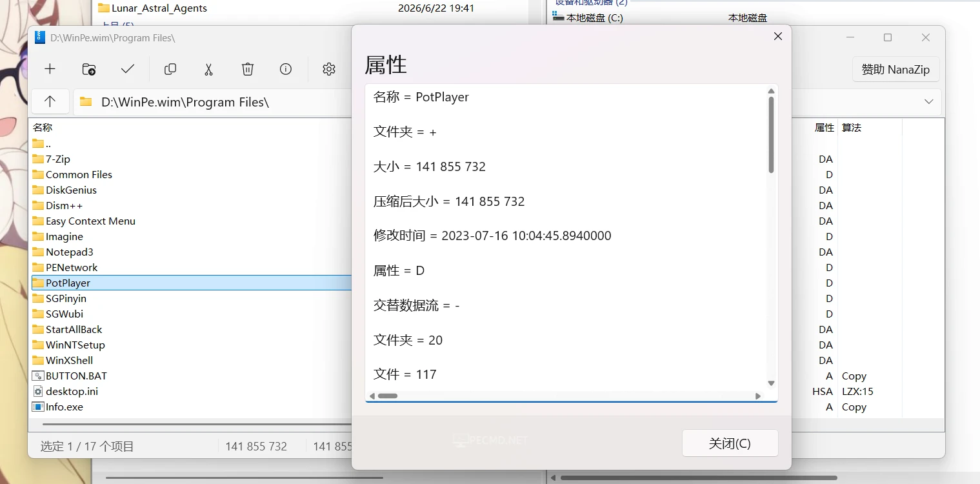Viewport: 980px width, 484px height.
Task: Select the WinXShell folder
Action: point(70,360)
